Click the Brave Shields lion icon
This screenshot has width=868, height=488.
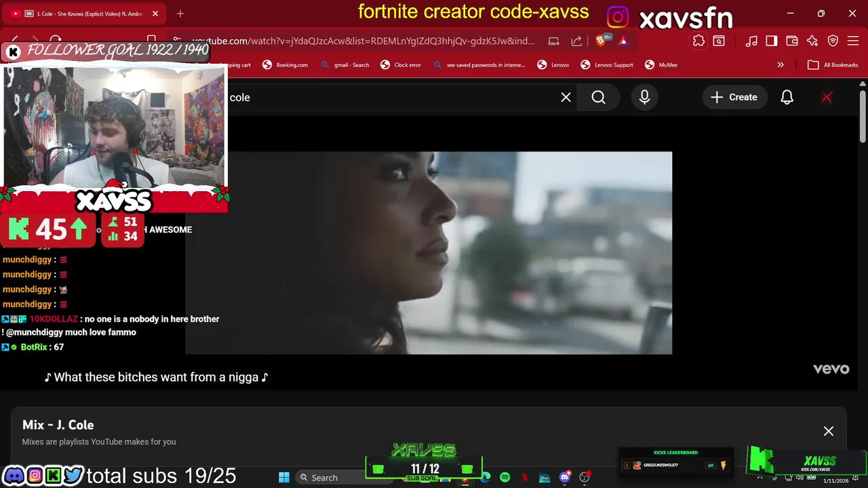(x=600, y=41)
